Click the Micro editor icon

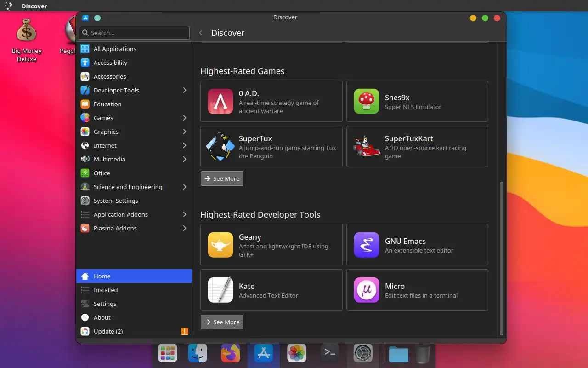[367, 290]
